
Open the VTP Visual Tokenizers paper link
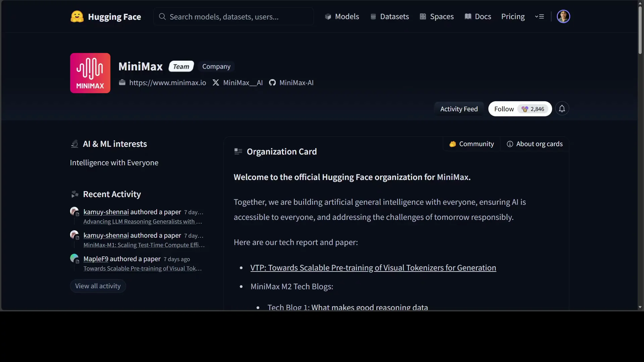pyautogui.click(x=373, y=268)
